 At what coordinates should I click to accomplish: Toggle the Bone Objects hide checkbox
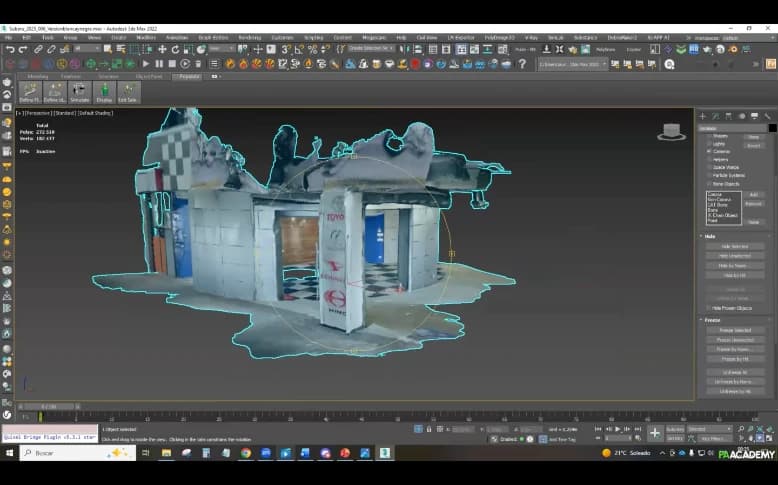(710, 184)
